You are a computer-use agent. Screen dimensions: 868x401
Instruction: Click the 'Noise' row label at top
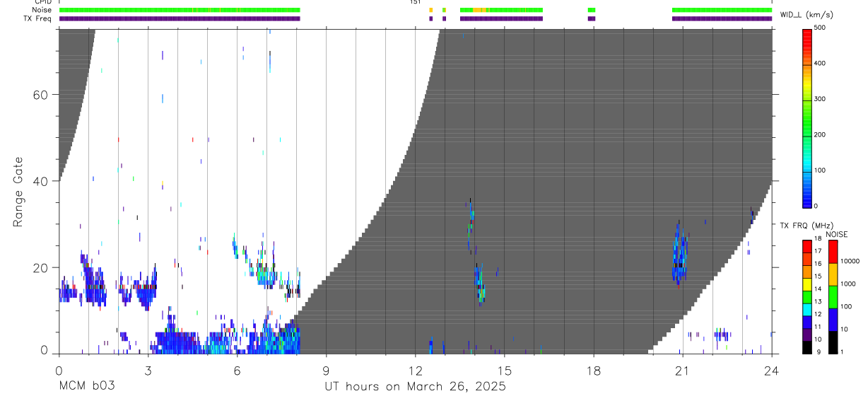42,10
